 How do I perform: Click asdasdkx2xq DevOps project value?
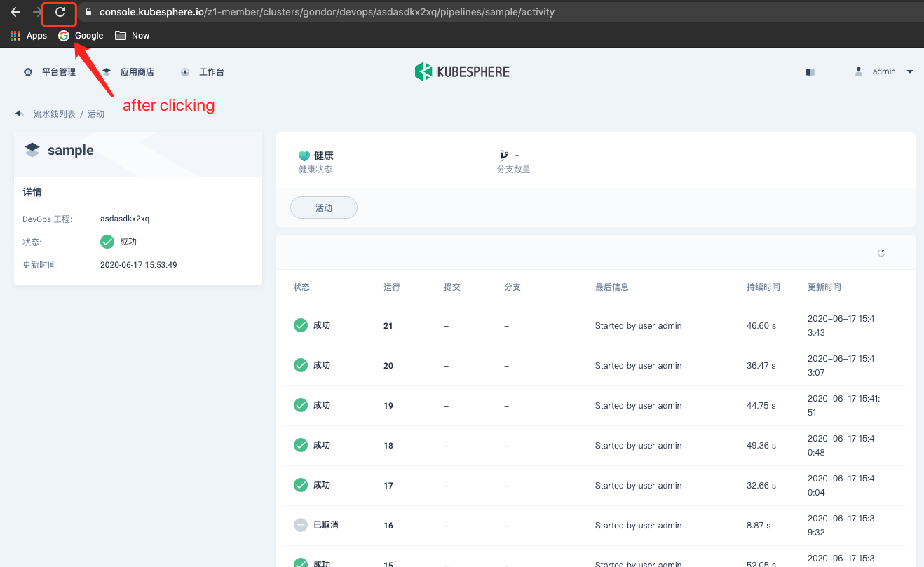tap(125, 219)
